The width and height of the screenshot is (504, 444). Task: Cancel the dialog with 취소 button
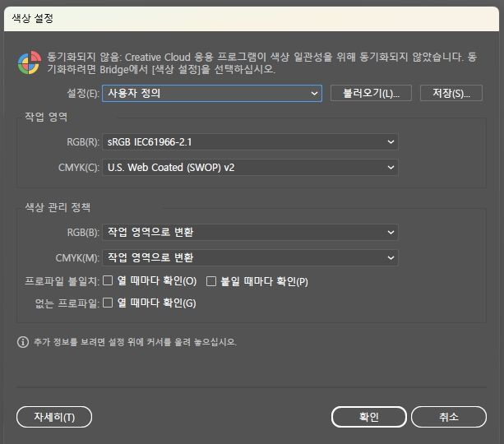(x=449, y=417)
